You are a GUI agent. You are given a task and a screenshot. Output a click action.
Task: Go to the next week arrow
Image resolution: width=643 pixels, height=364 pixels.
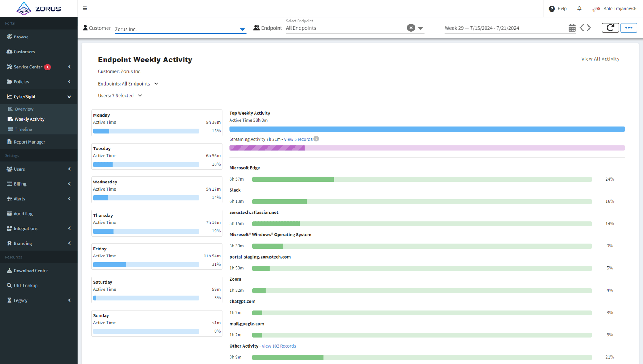coord(589,28)
